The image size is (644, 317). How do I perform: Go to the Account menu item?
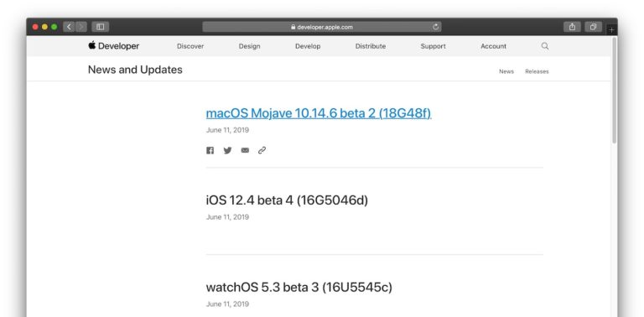[x=493, y=46]
